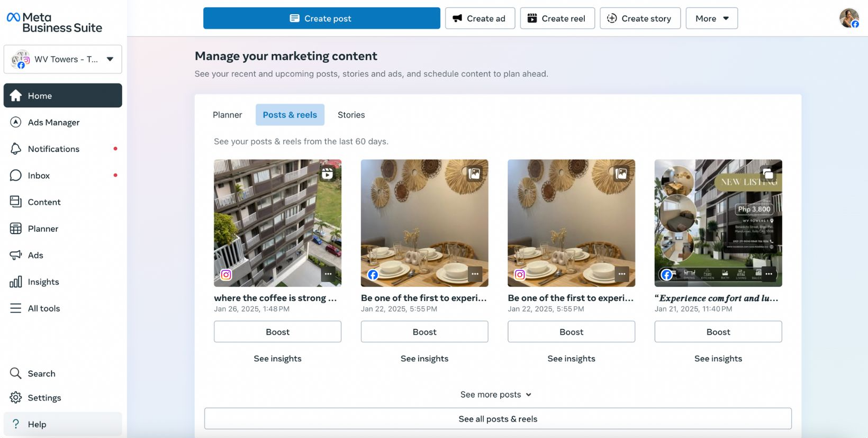The height and width of the screenshot is (438, 868).
Task: Boost the 'where the coffee is strong' post
Action: point(278,332)
